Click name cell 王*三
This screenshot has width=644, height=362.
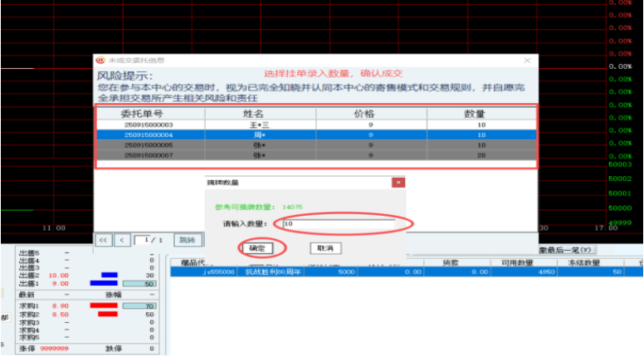260,125
